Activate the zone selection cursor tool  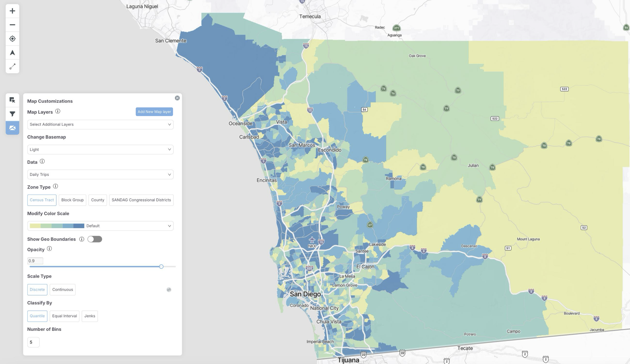[12, 100]
